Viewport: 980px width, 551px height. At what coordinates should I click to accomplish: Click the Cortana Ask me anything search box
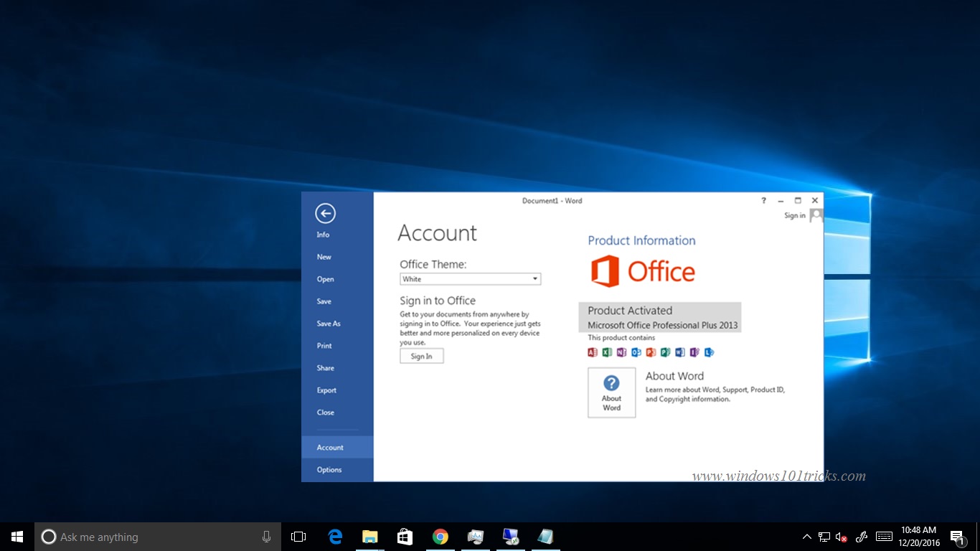[158, 537]
